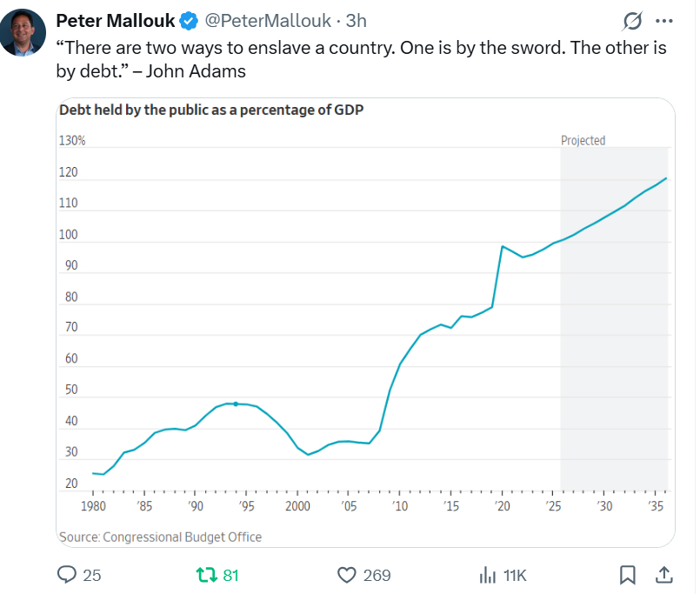The image size is (700, 594).
Task: Open the three-dot more options menu
Action: click(663, 21)
